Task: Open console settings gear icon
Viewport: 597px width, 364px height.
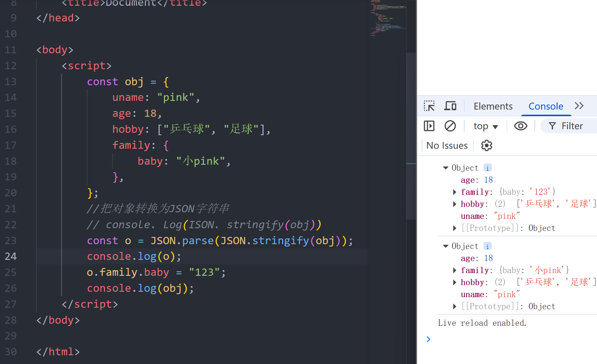Action: (486, 145)
